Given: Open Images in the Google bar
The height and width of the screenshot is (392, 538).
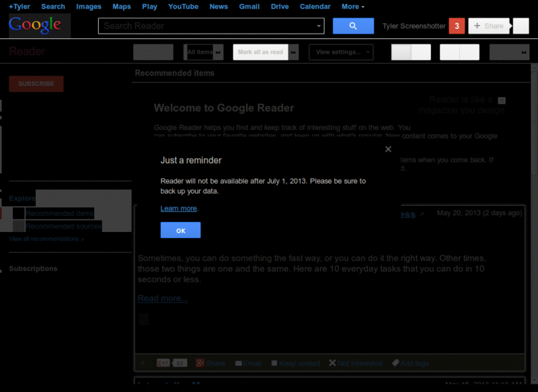Looking at the screenshot, I should [x=89, y=7].
